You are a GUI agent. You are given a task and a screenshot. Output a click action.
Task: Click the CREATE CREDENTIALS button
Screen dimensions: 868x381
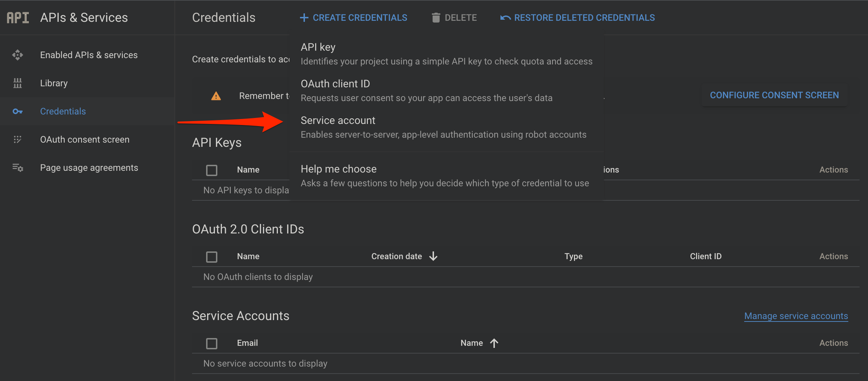pyautogui.click(x=353, y=18)
